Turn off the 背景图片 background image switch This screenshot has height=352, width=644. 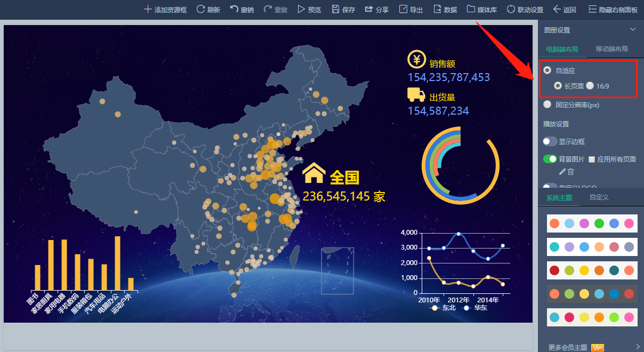point(550,159)
